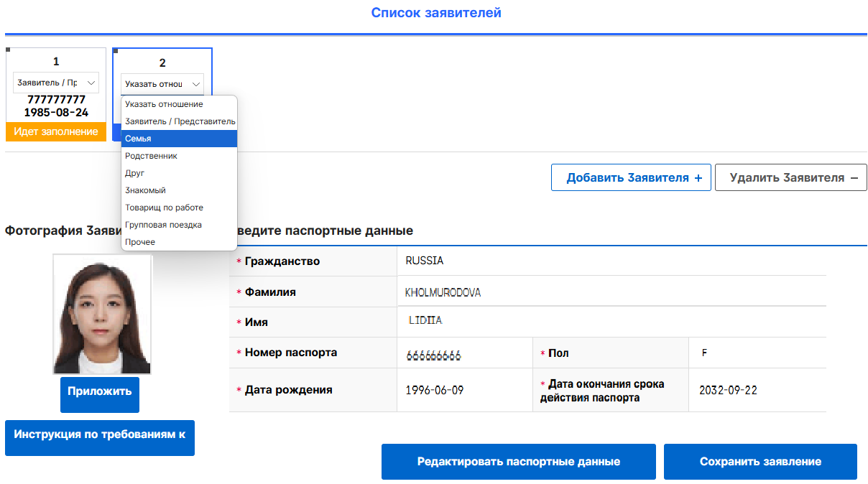Image resolution: width=868 pixels, height=484 pixels.
Task: Click passport number '666666666'
Action: [x=433, y=356]
